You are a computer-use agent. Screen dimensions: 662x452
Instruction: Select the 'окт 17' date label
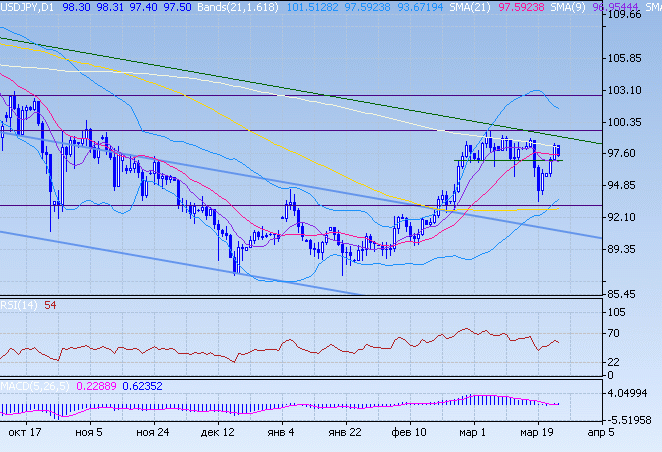coord(23,433)
